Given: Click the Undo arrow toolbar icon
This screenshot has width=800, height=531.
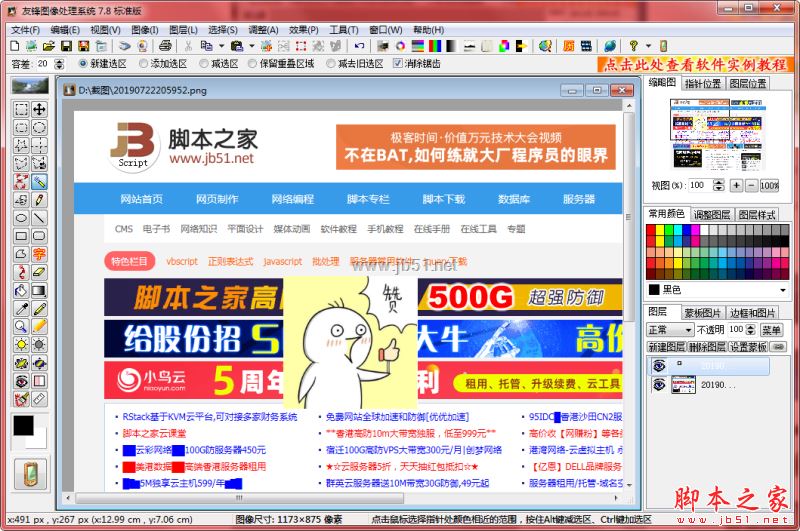Looking at the screenshot, I should (x=359, y=46).
